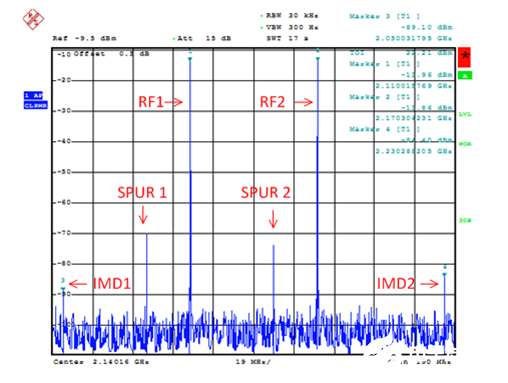508x383 pixels.
Task: Click the SPUR 1 annotation label
Action: point(142,193)
